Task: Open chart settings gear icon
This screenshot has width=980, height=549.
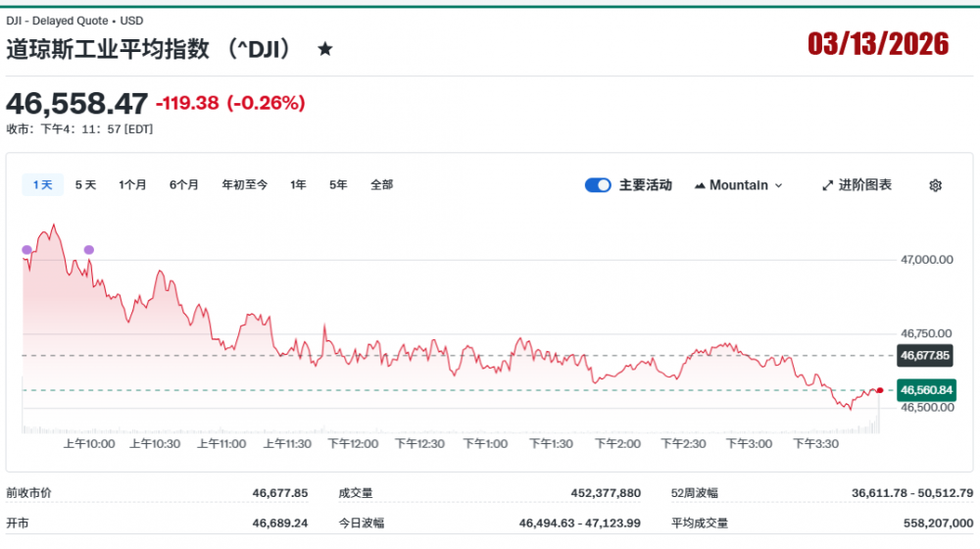Action: click(935, 185)
